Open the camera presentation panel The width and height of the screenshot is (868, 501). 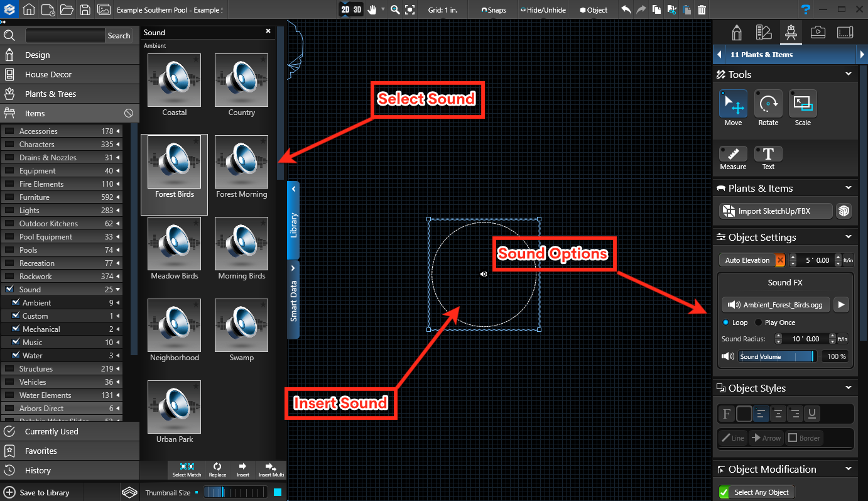tap(818, 31)
